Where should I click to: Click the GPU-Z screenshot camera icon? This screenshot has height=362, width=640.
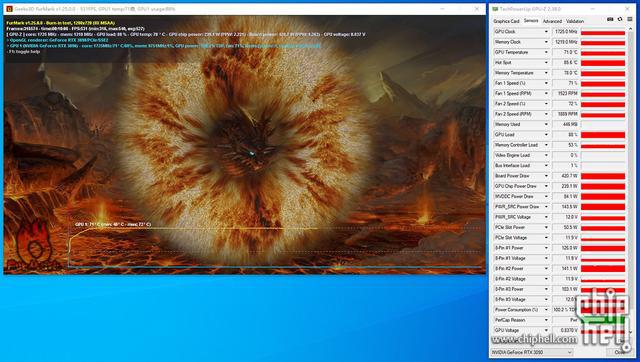point(610,19)
